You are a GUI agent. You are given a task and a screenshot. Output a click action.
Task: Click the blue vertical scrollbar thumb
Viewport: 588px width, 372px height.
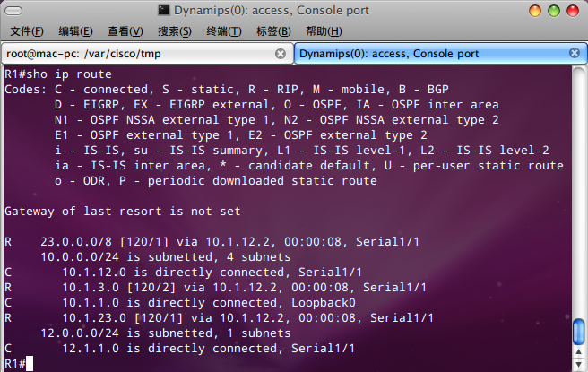tap(579, 332)
